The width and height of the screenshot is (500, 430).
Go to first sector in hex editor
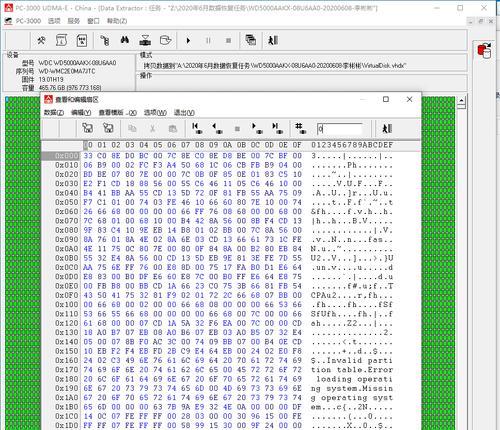pos(197,128)
